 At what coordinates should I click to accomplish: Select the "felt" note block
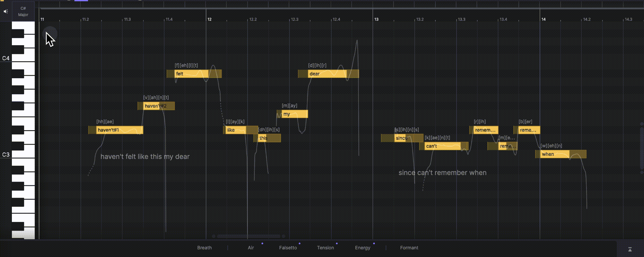point(191,74)
